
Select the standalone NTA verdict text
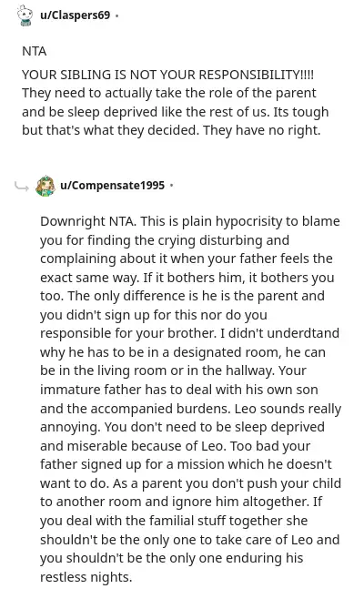pyautogui.click(x=35, y=51)
